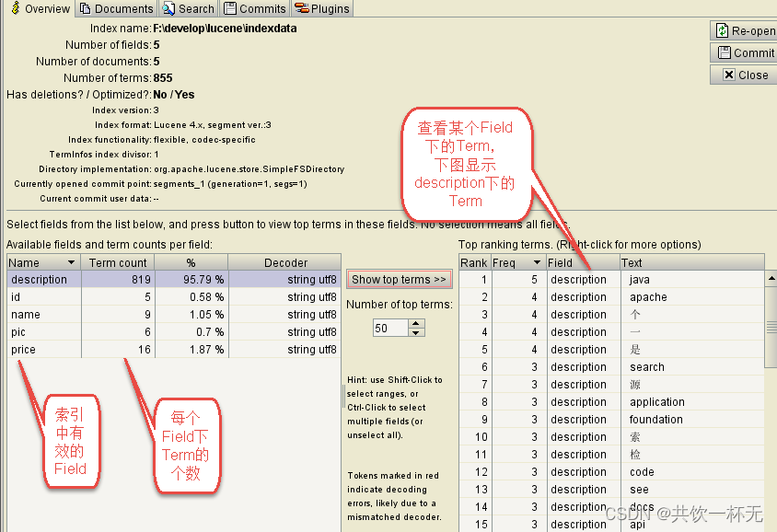Click the Plugins tab icon

click(x=301, y=8)
